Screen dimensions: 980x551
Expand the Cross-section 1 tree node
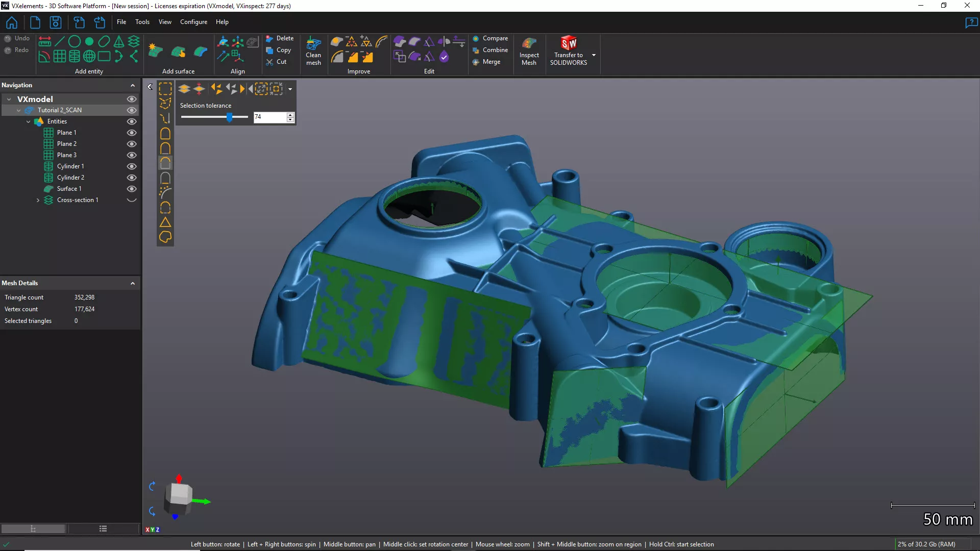click(x=38, y=200)
